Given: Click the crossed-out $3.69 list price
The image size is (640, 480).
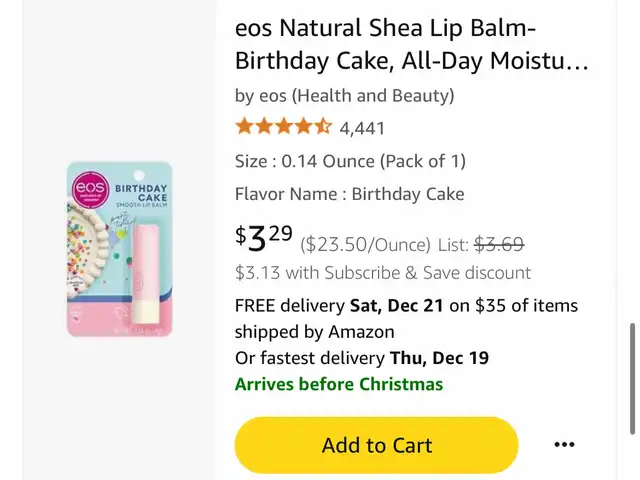Looking at the screenshot, I should click(499, 244).
